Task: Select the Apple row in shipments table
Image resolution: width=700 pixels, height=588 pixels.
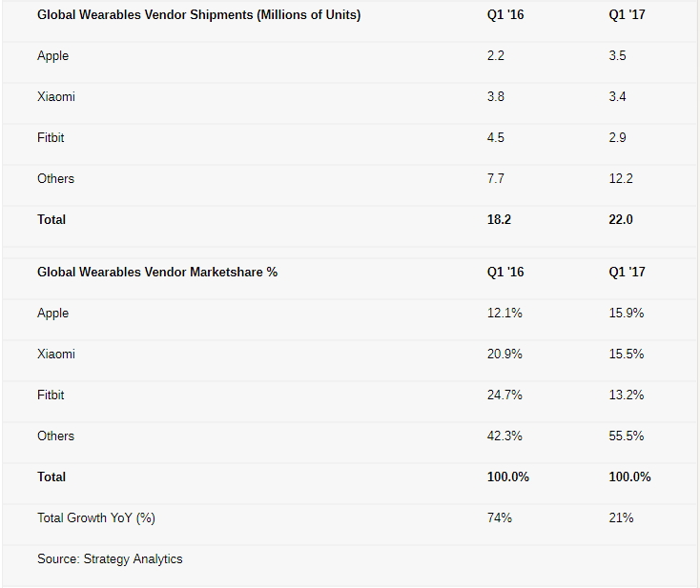Action: point(53,56)
